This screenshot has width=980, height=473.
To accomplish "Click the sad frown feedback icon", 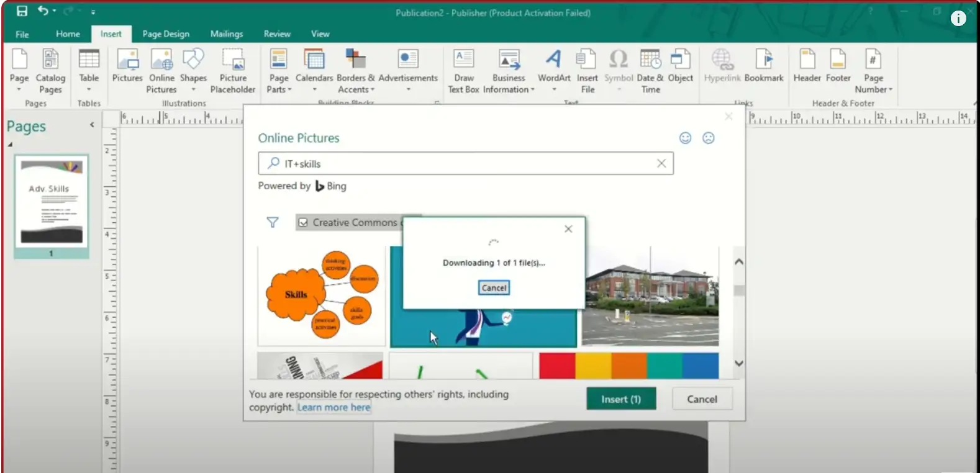I will (708, 138).
